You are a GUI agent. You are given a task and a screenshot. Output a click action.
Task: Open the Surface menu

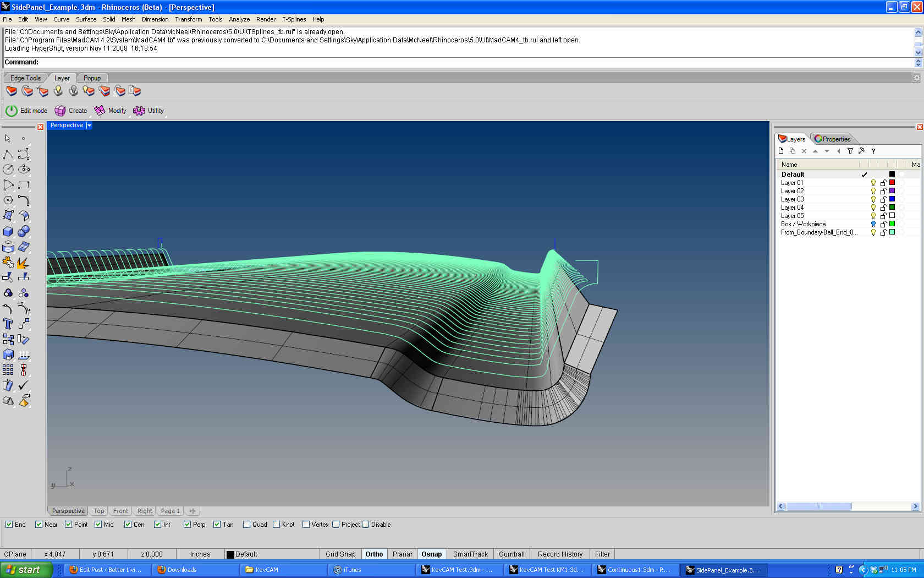[x=86, y=19]
